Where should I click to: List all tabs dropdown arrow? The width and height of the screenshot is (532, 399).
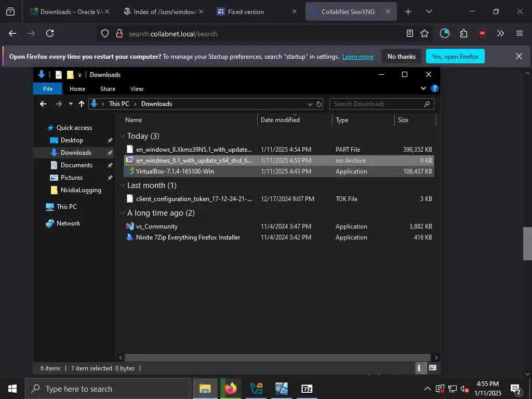click(x=429, y=11)
